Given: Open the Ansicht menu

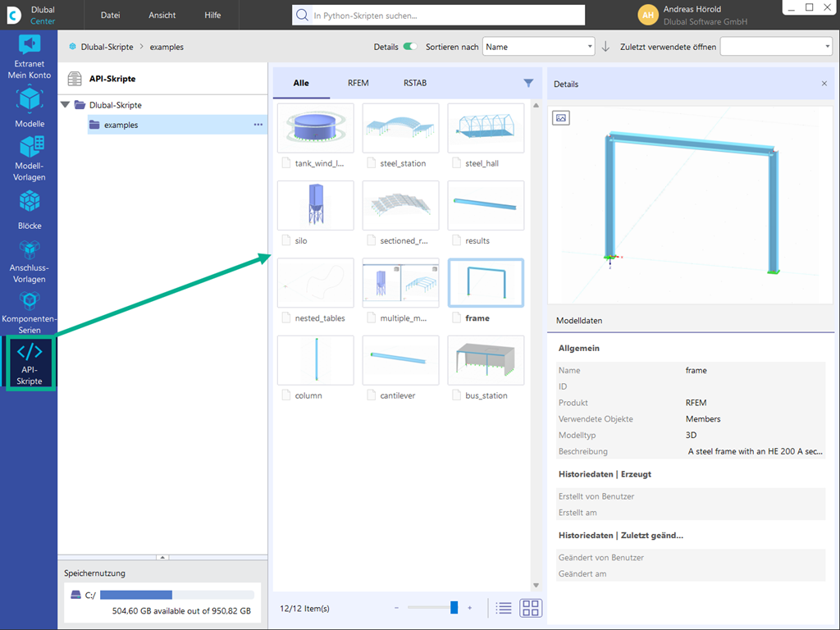Looking at the screenshot, I should click(162, 15).
